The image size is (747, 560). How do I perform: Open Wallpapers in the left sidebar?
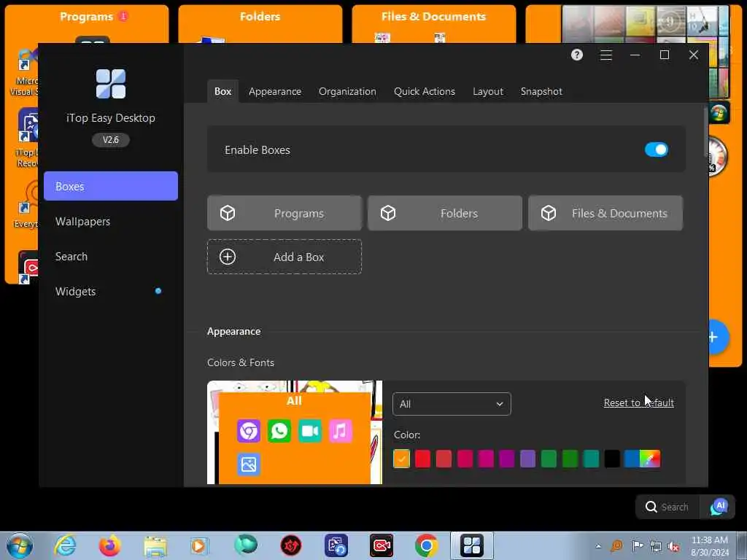coord(82,222)
